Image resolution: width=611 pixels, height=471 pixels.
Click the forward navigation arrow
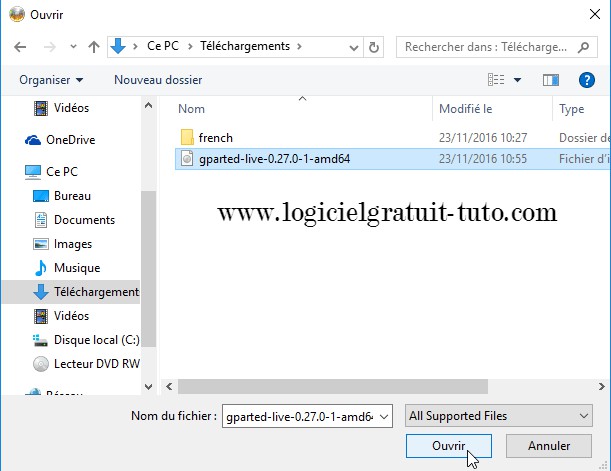click(49, 47)
